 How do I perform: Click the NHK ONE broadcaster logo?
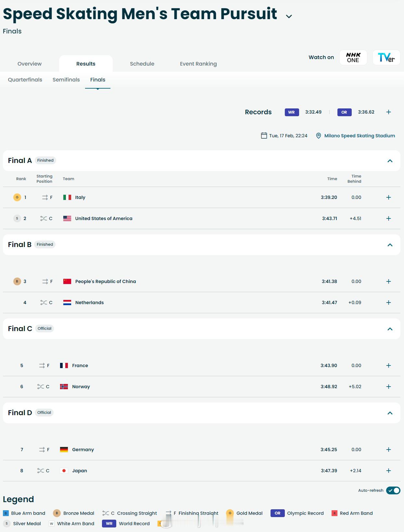353,57
